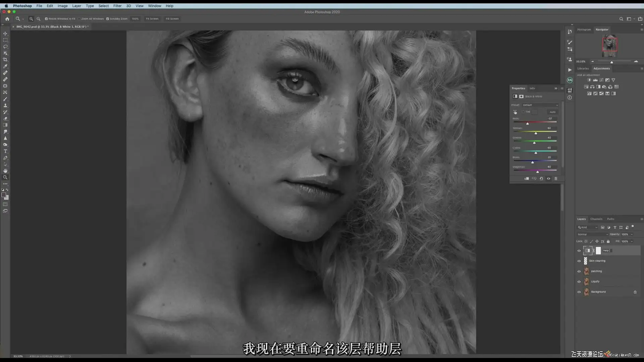This screenshot has width=644, height=362.
Task: Adjust the Magentas slider handle
Action: pos(537,172)
